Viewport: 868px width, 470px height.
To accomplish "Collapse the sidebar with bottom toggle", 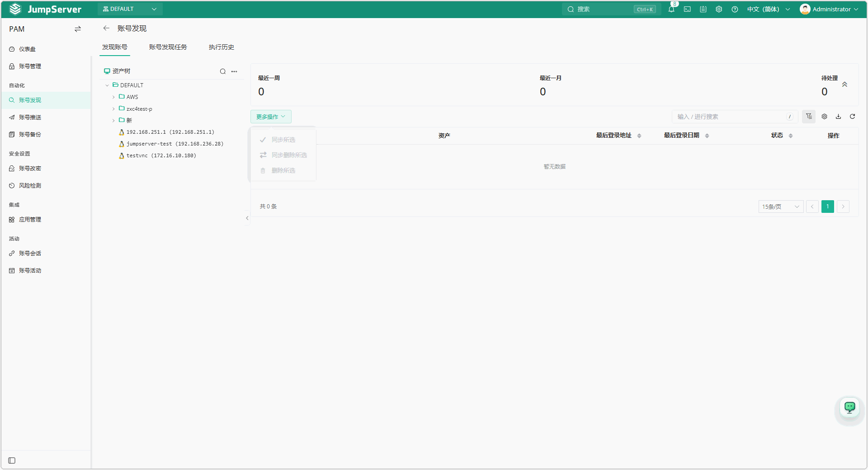I will (12, 461).
